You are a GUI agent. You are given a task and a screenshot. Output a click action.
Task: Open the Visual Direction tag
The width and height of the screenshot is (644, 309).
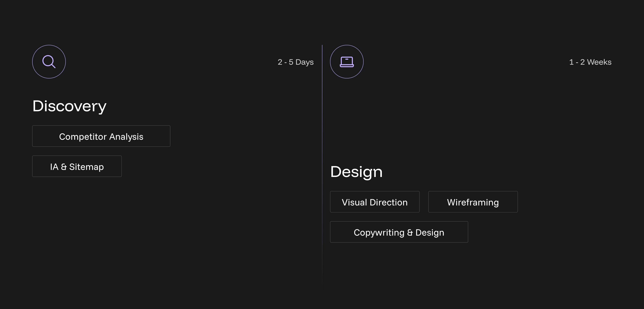(375, 202)
